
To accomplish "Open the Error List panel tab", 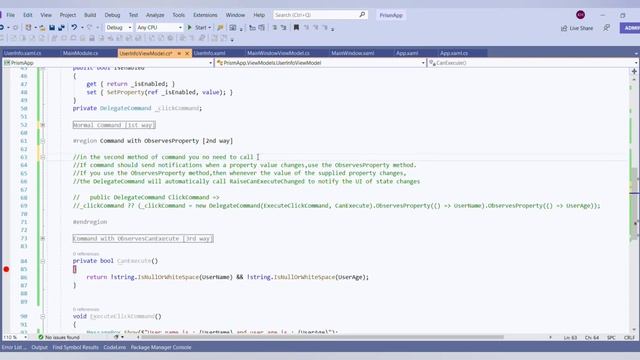I will 14,347.
